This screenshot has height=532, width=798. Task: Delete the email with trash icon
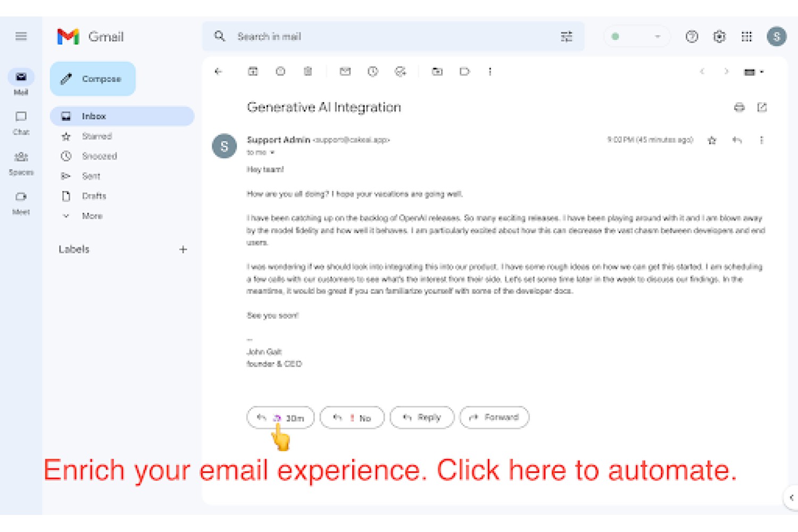pyautogui.click(x=307, y=71)
